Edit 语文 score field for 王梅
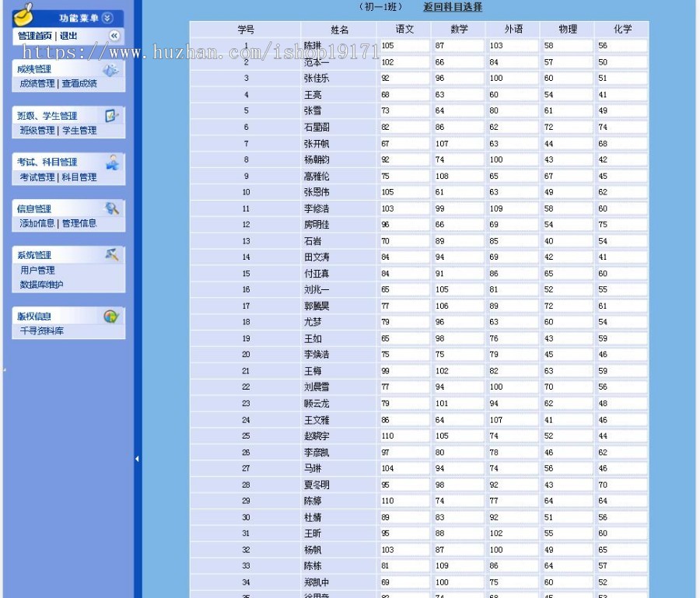 click(x=404, y=371)
